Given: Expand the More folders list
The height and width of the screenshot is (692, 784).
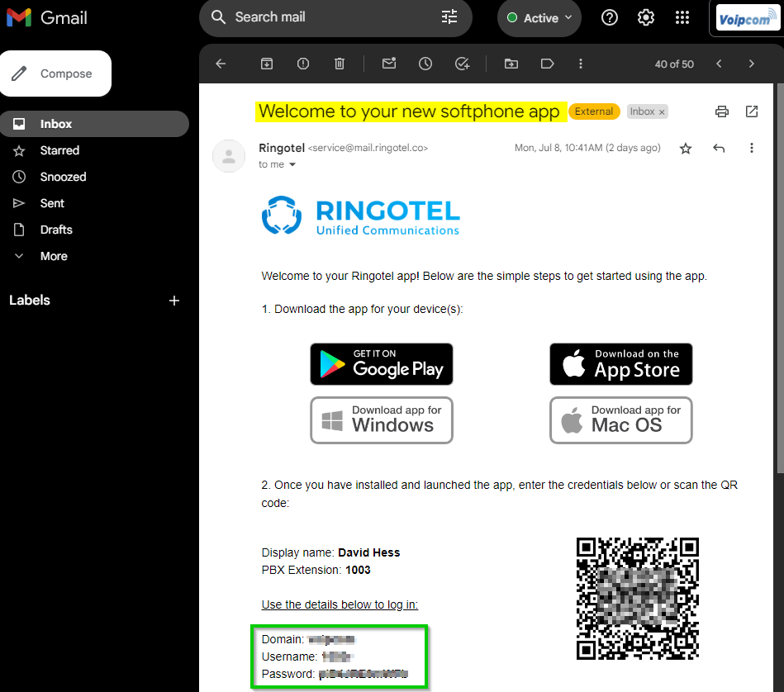Looking at the screenshot, I should (x=54, y=256).
